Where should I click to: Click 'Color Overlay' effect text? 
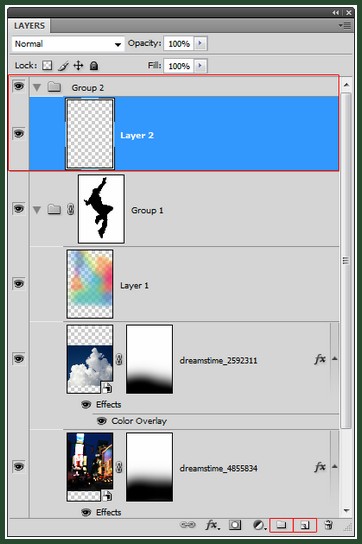tap(139, 421)
